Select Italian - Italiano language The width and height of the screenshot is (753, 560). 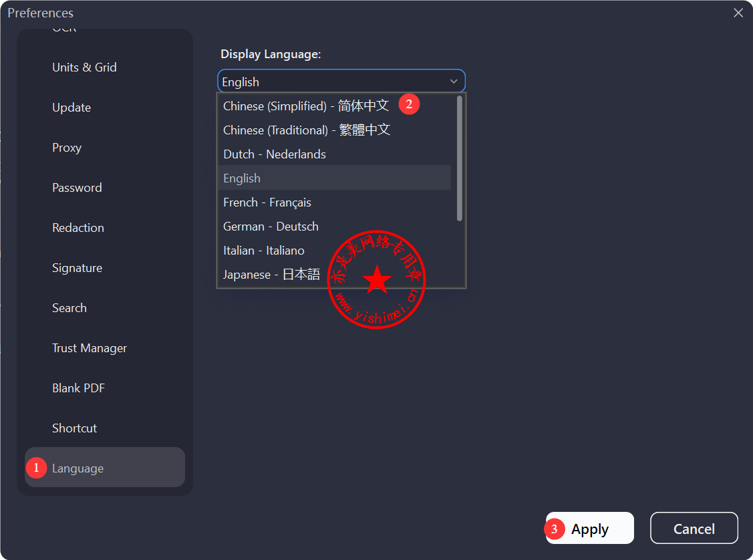[x=264, y=251]
